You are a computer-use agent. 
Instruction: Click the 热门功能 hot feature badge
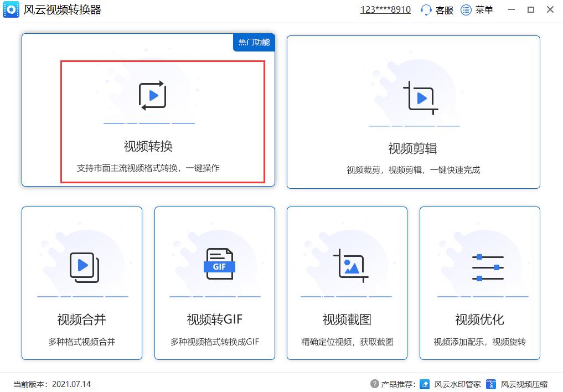click(254, 42)
